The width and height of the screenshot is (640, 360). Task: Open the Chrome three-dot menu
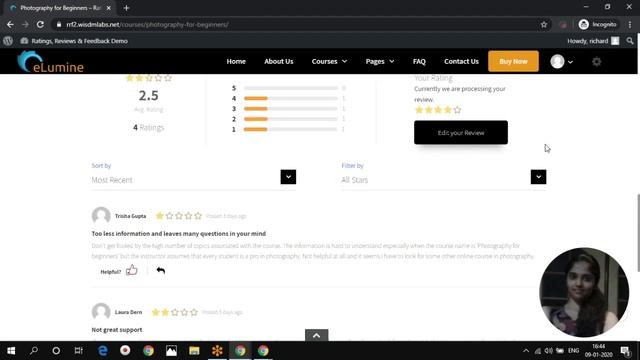click(x=630, y=24)
